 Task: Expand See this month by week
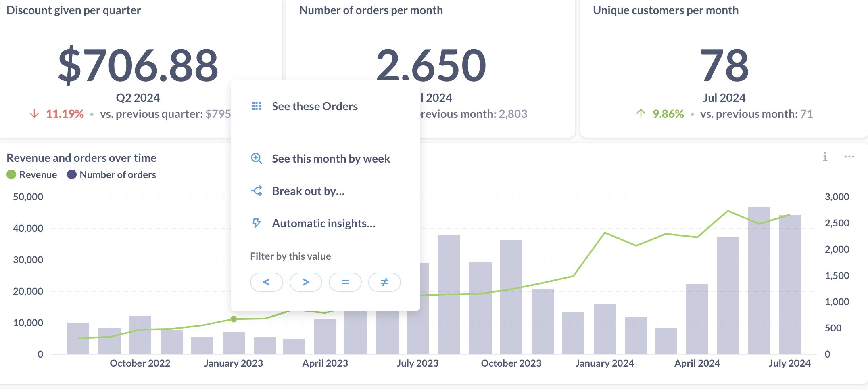(x=331, y=159)
